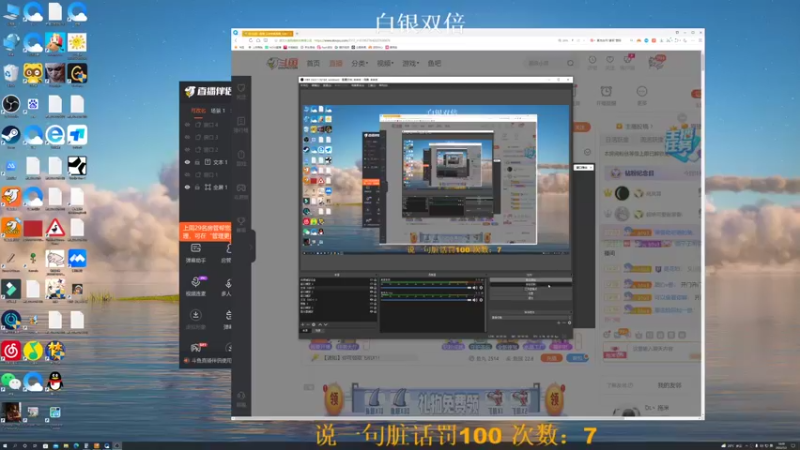Click the search magnifier on Douyu header
800x450 pixels.
click(570, 63)
